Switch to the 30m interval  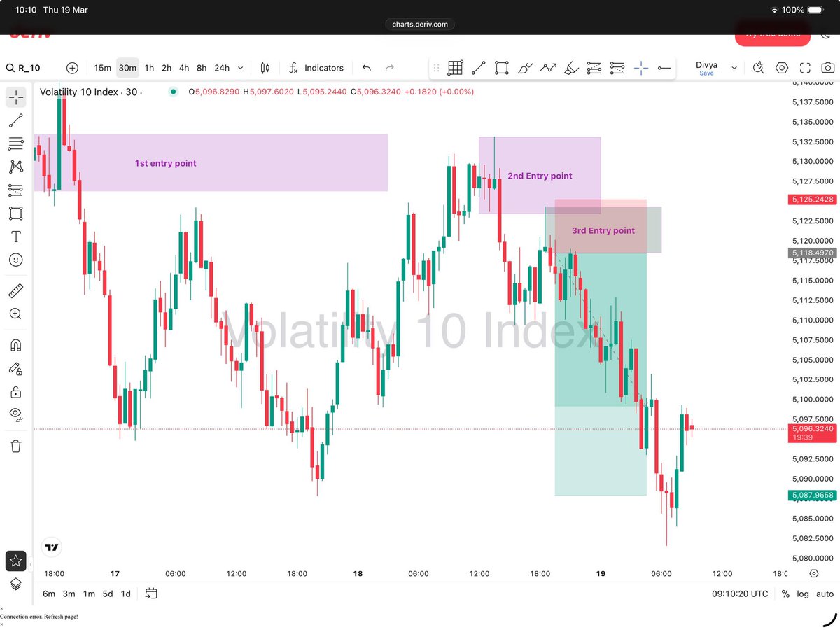click(127, 68)
